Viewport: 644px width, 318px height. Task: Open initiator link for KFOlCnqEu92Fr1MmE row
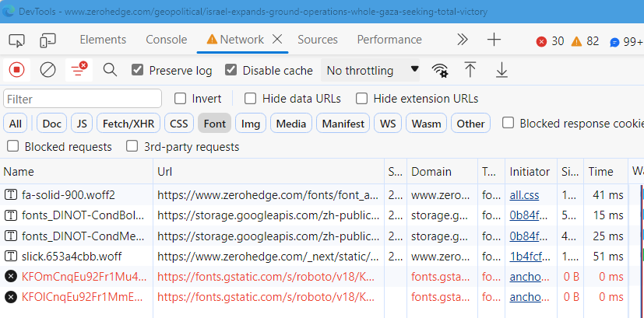(x=530, y=297)
